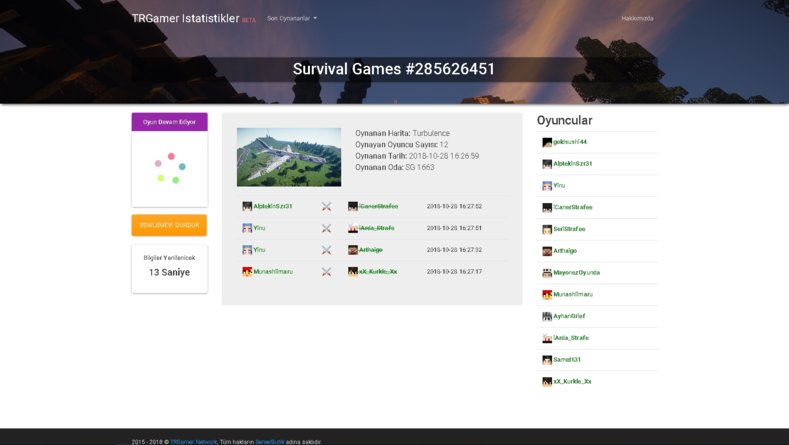789x445 pixels.
Task: Click killer name AlptekinSzr31 in kill feed
Action: (273, 206)
